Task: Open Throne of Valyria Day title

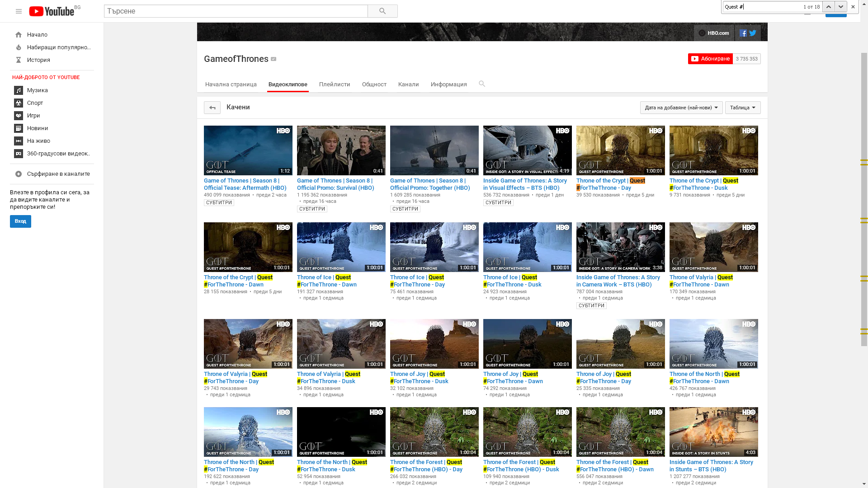Action: (236, 378)
